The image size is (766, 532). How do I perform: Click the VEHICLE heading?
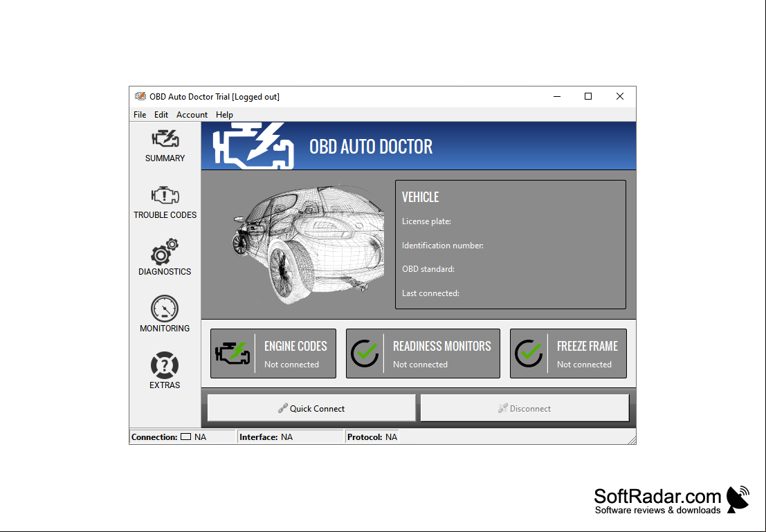pyautogui.click(x=420, y=197)
